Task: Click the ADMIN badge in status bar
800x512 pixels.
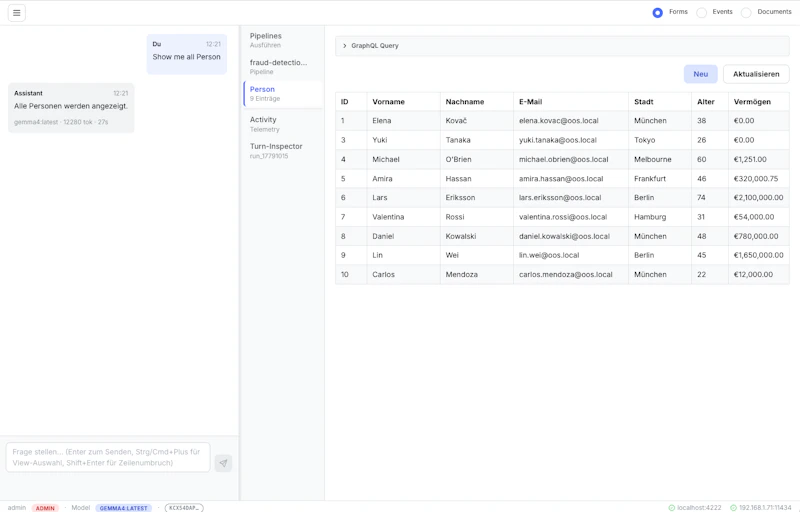Action: (x=45, y=508)
